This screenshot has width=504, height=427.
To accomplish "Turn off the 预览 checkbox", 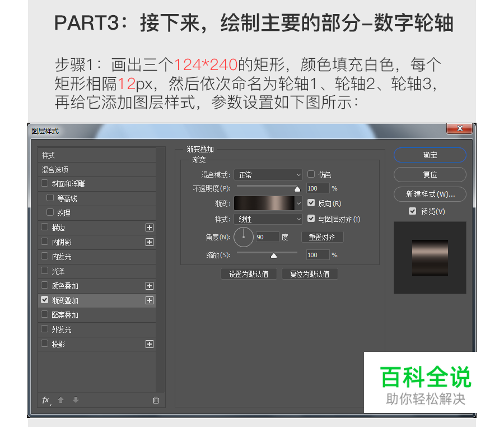I will click(413, 211).
